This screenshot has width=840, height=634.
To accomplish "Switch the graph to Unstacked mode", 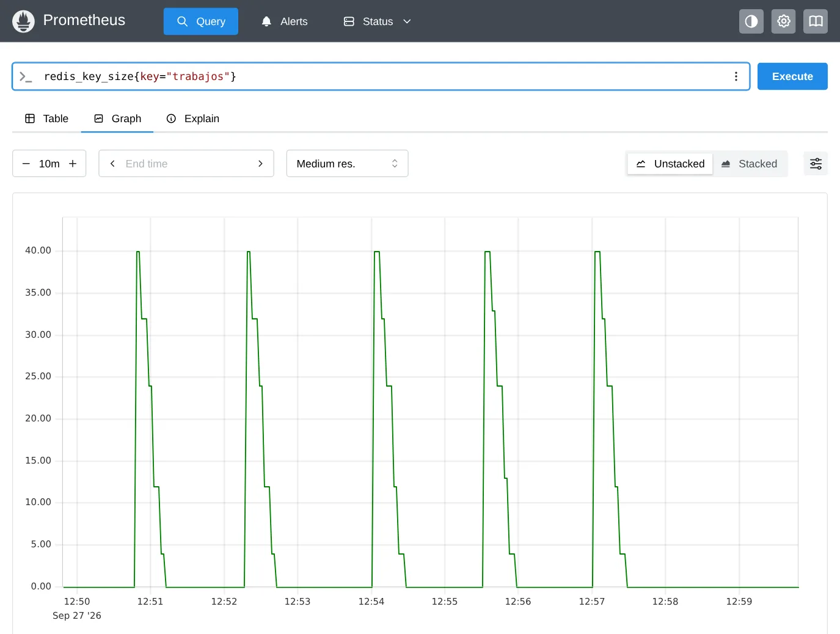I will tap(670, 164).
